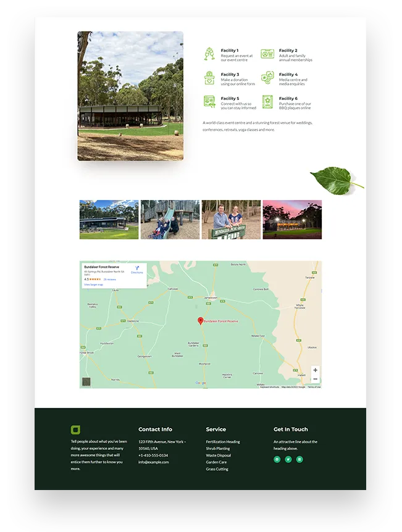Click 'Keyboard shortcuts' on the map footer
Screen dimensions: 402x532
tap(270, 387)
